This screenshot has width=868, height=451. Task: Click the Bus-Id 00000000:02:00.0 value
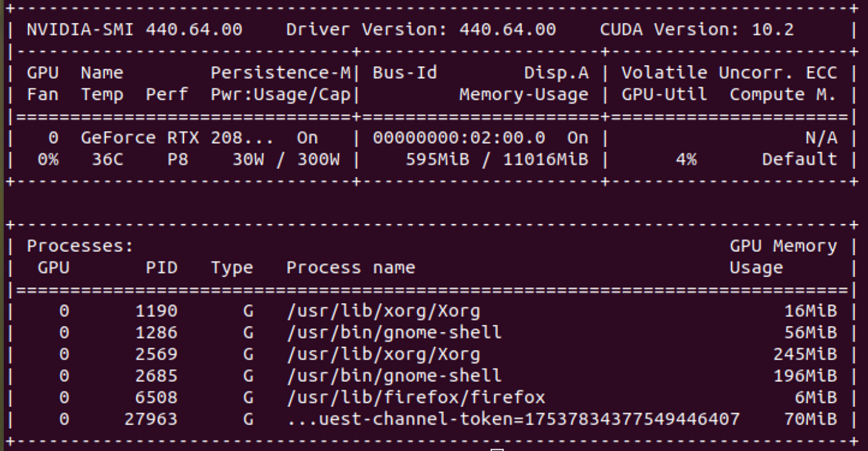pos(459,138)
